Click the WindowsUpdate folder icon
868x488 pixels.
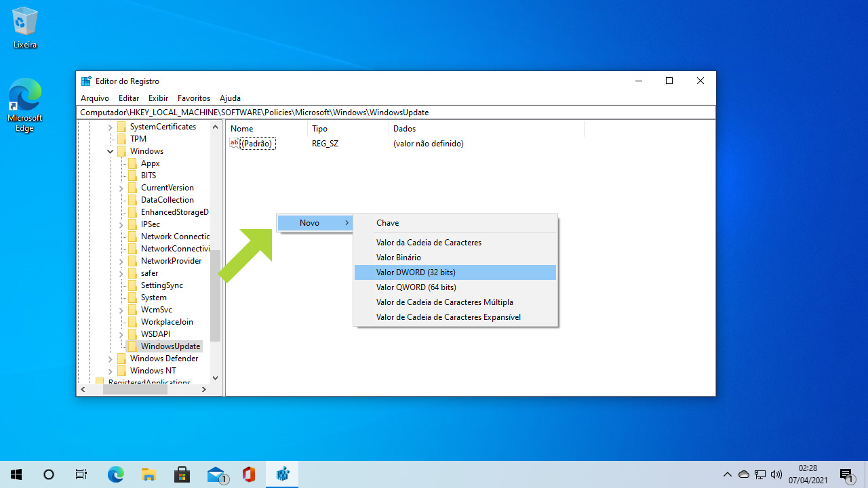pyautogui.click(x=132, y=346)
